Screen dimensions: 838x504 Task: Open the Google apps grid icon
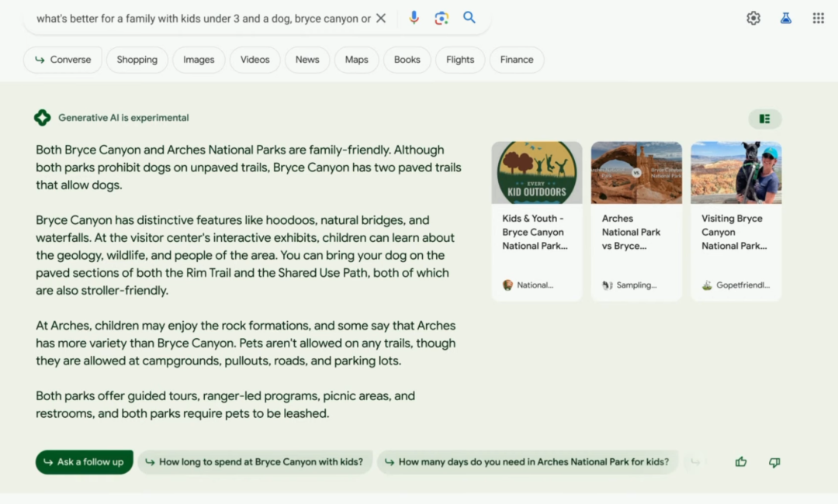[x=819, y=18]
